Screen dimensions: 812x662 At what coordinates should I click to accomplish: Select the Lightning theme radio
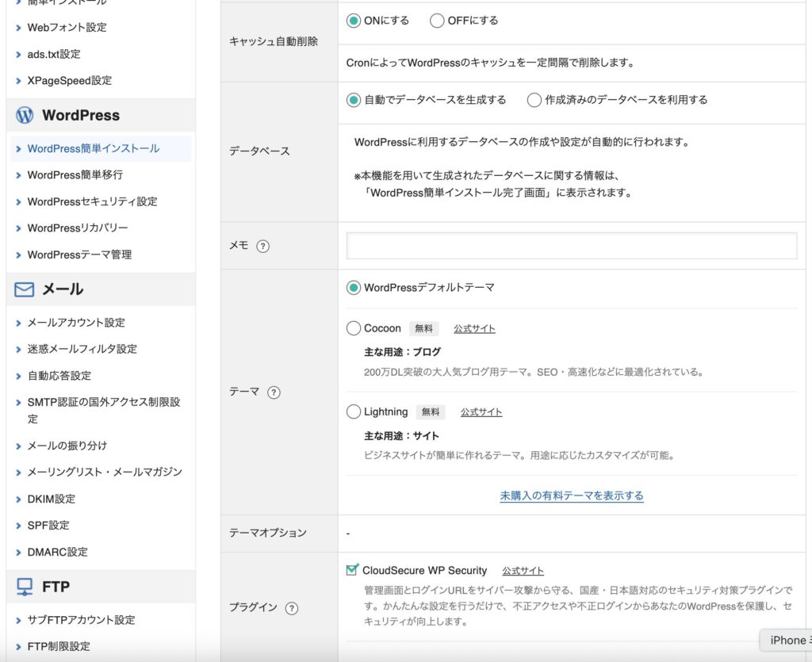[x=353, y=412]
